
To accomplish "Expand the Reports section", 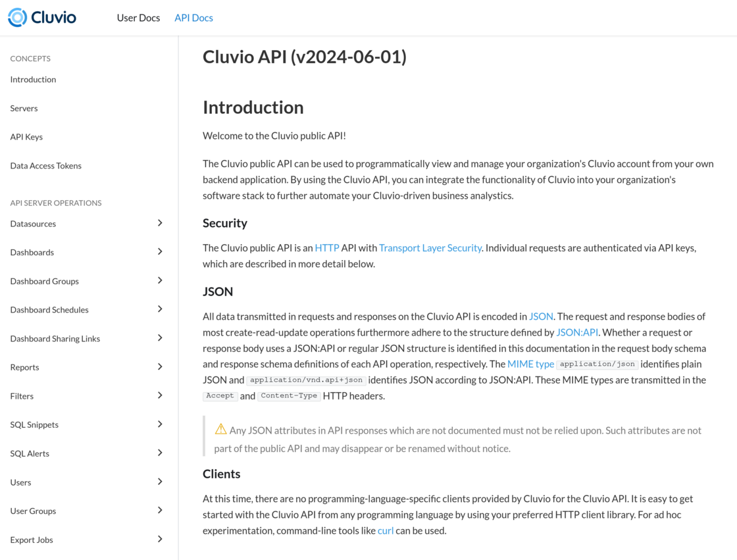I will click(159, 367).
